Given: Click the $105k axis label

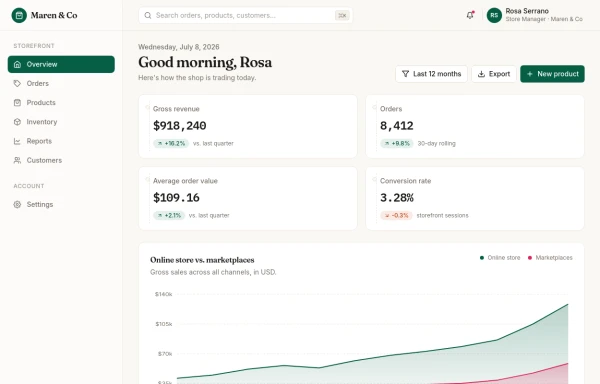Looking at the screenshot, I should (x=164, y=324).
